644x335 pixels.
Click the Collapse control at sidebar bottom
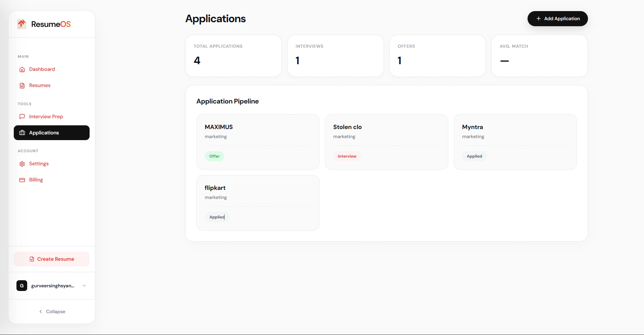[55, 311]
